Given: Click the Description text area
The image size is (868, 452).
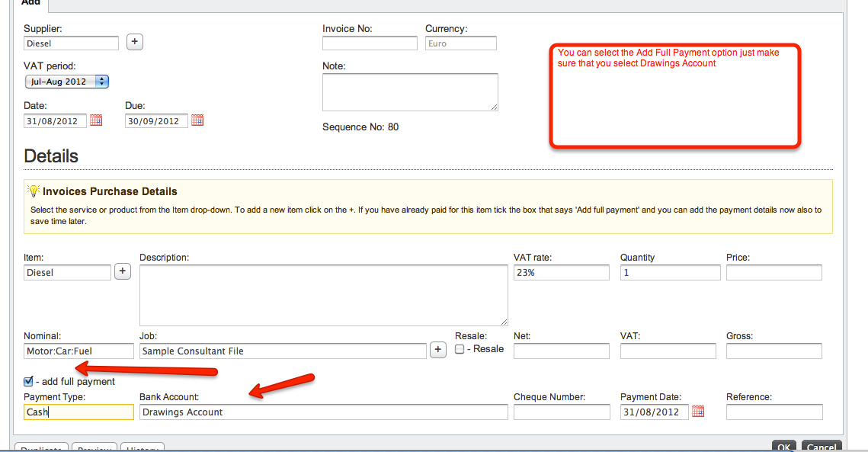Looking at the screenshot, I should pyautogui.click(x=323, y=295).
